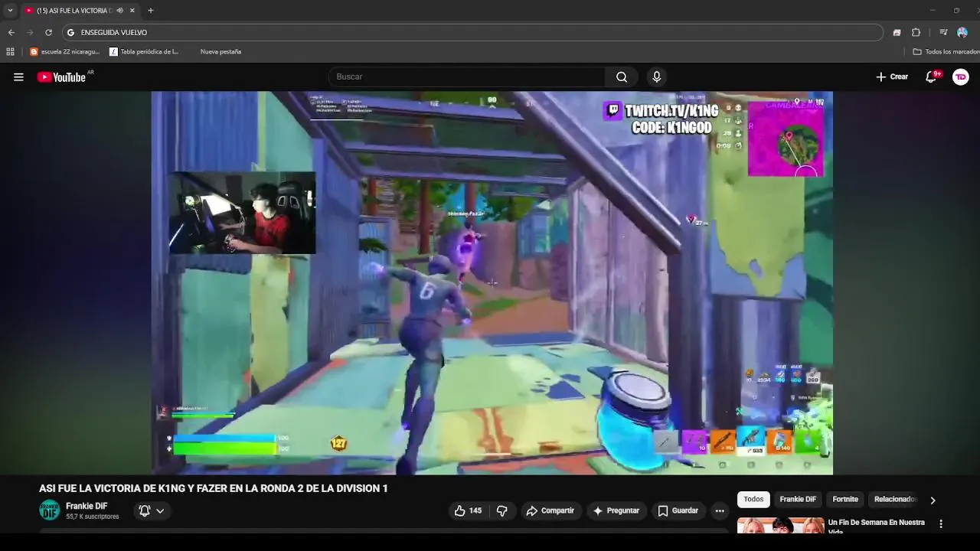Go to the YouTube home logo
The image size is (980, 551).
click(x=61, y=77)
